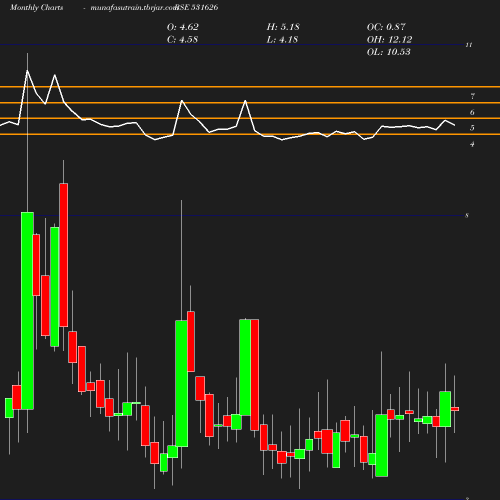Select the close value 'C: 4.58'
The width and height of the screenshot is (500, 500).
(x=182, y=40)
